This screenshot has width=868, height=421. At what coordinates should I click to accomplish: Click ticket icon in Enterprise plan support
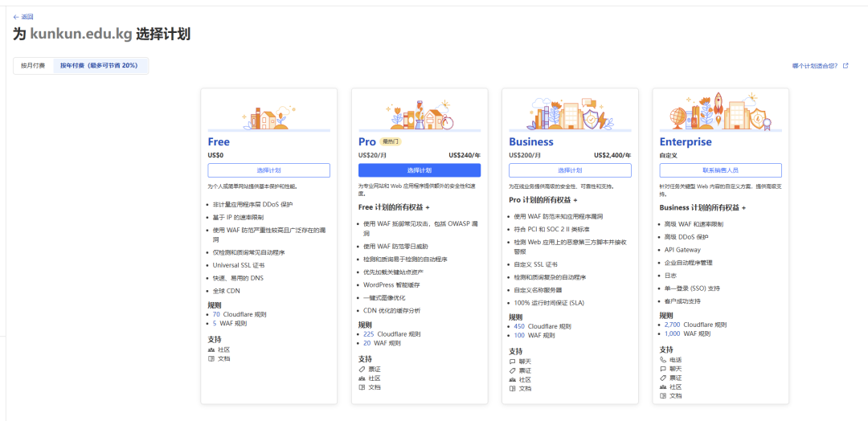point(663,378)
